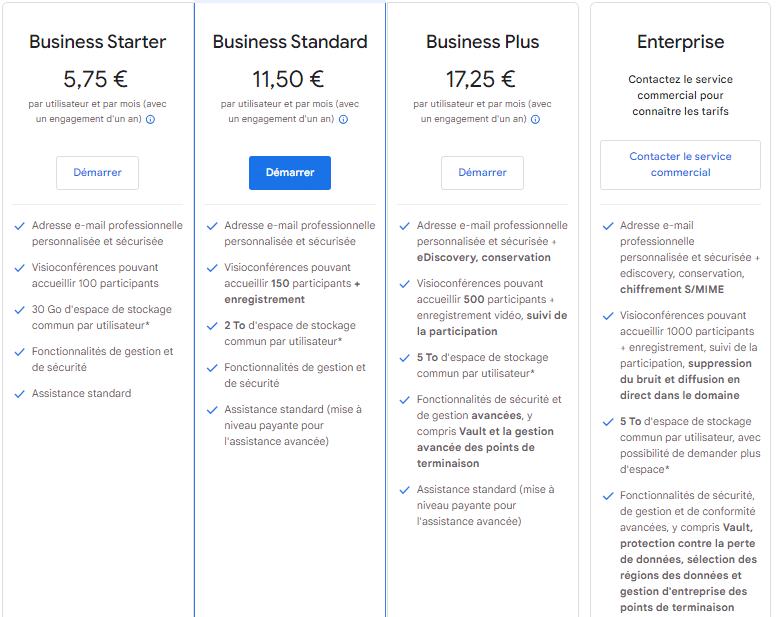Click the checkmark beside Assistance standard in Starter
The width and height of the screenshot is (776, 617).
click(20, 394)
